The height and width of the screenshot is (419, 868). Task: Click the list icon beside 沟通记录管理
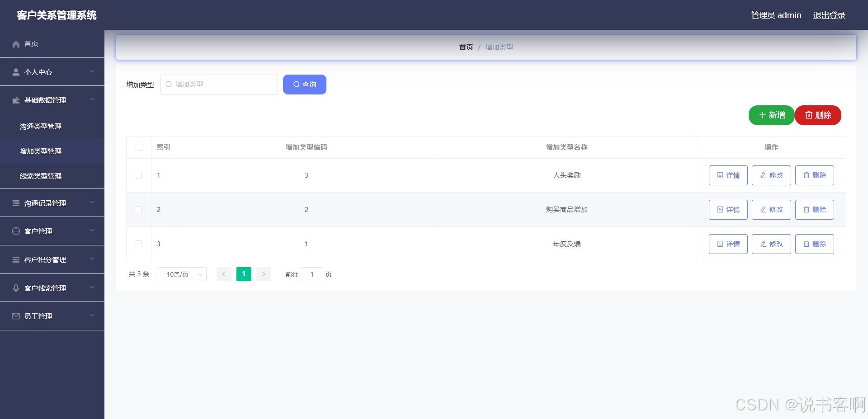(16, 203)
